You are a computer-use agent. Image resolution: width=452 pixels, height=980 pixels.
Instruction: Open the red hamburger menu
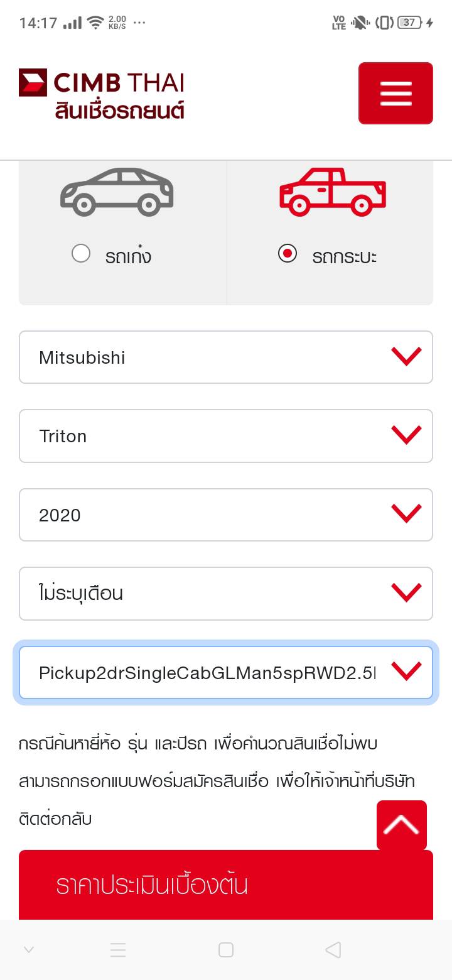(x=395, y=93)
